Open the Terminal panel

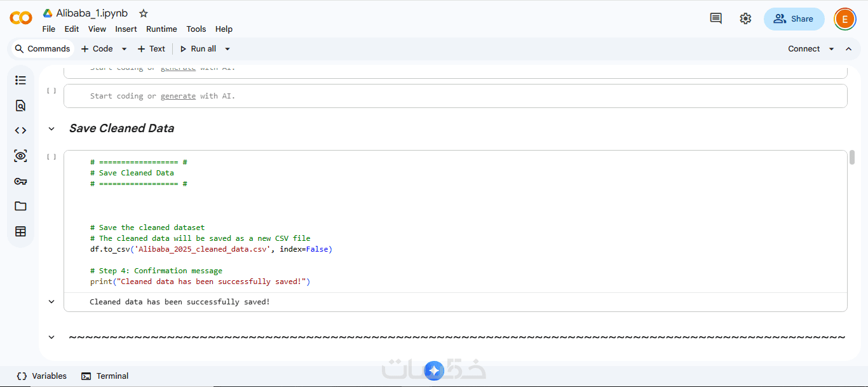point(105,376)
